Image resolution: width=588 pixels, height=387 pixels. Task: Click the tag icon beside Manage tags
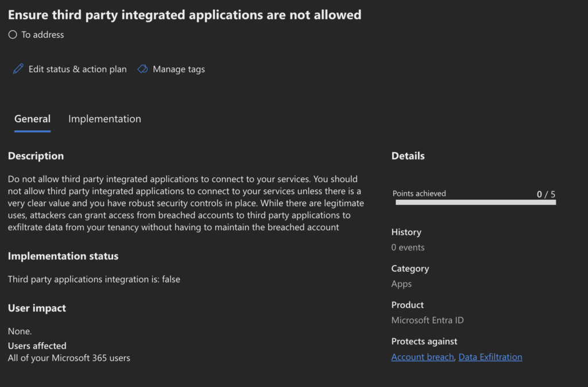pos(142,69)
